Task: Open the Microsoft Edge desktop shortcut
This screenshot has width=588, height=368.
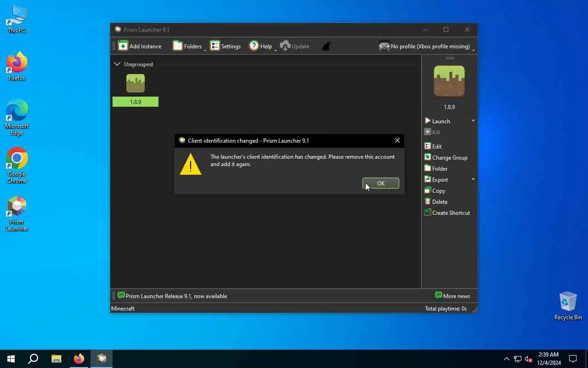Action: (x=17, y=117)
